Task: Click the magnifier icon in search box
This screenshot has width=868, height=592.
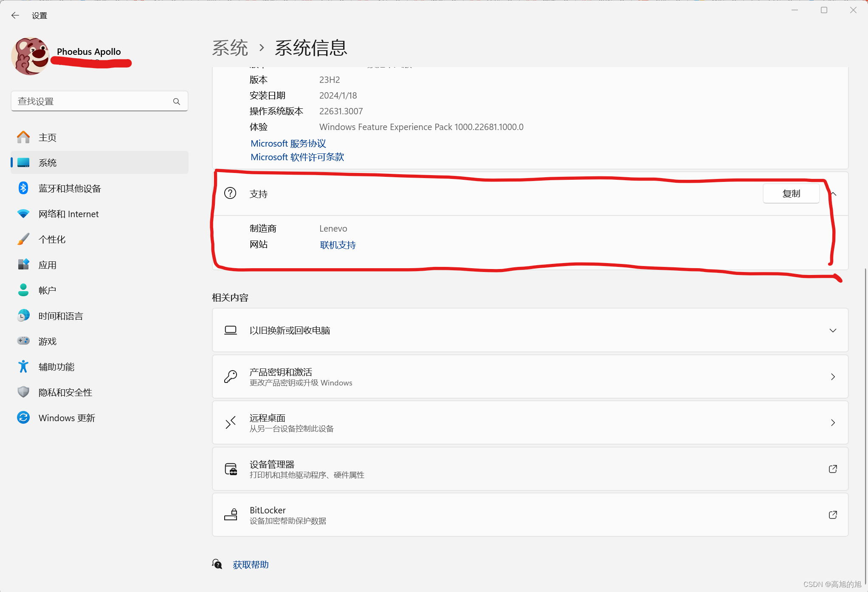Action: click(x=177, y=102)
